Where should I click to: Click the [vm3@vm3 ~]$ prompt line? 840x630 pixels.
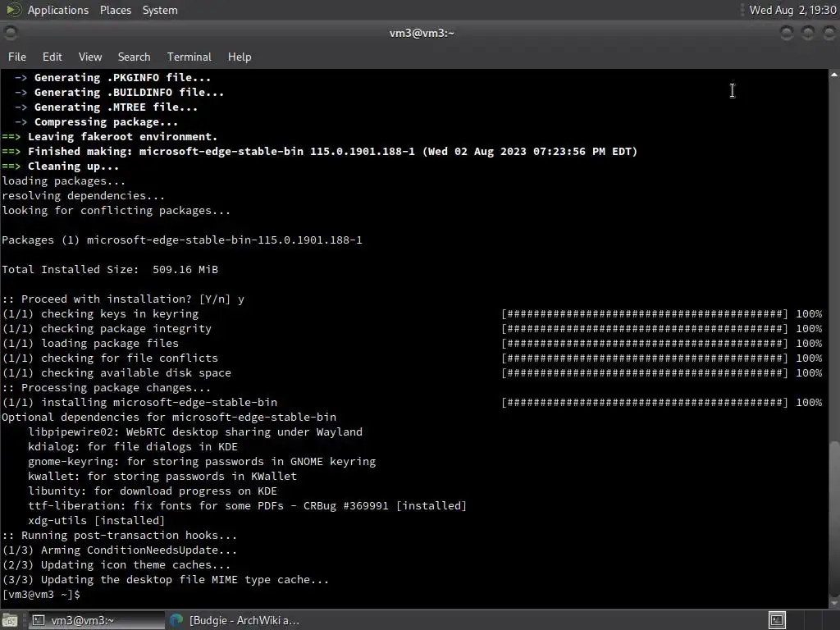(x=41, y=595)
